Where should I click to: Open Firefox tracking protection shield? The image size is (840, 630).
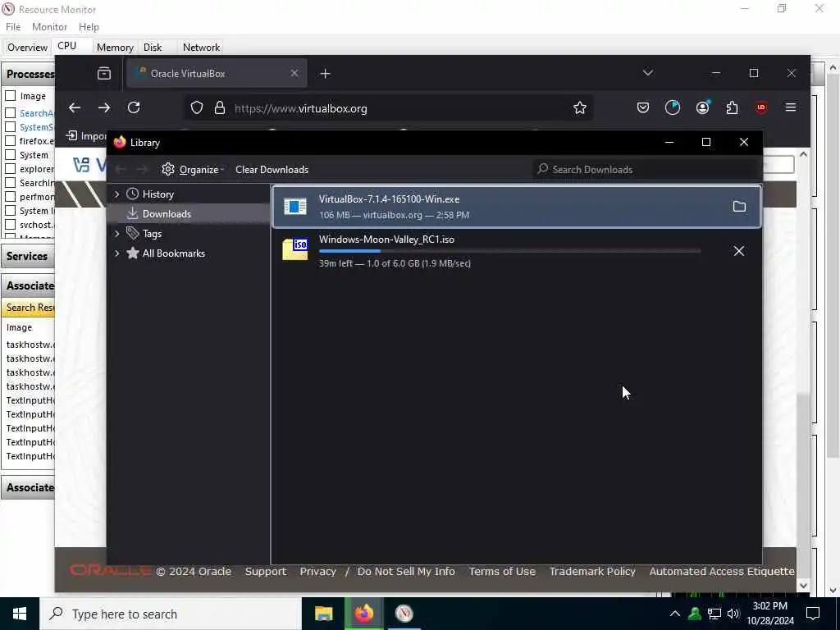197,107
